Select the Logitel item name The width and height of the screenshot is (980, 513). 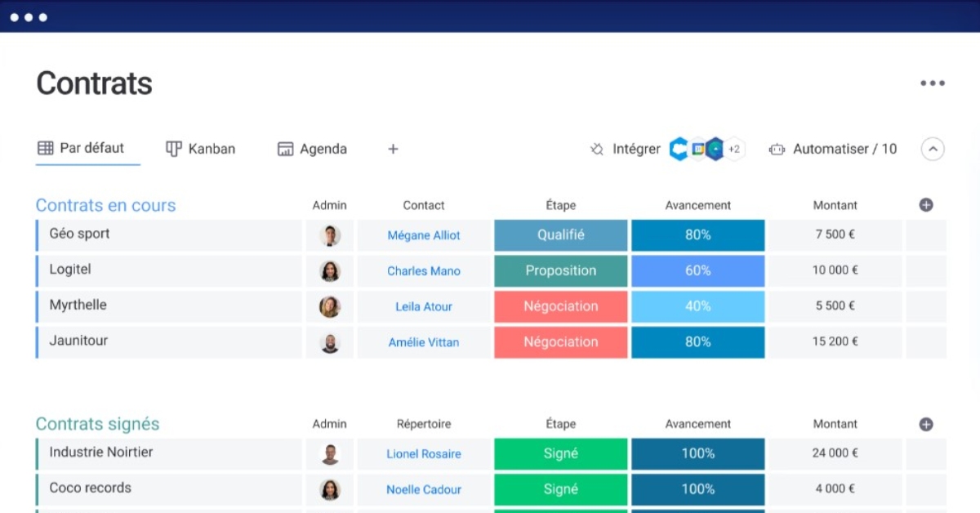pyautogui.click(x=70, y=270)
